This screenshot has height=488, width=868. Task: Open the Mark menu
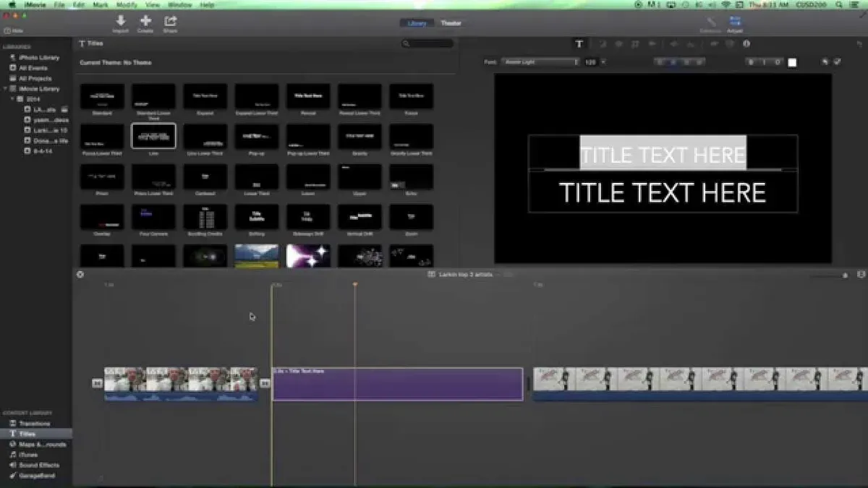(100, 4)
